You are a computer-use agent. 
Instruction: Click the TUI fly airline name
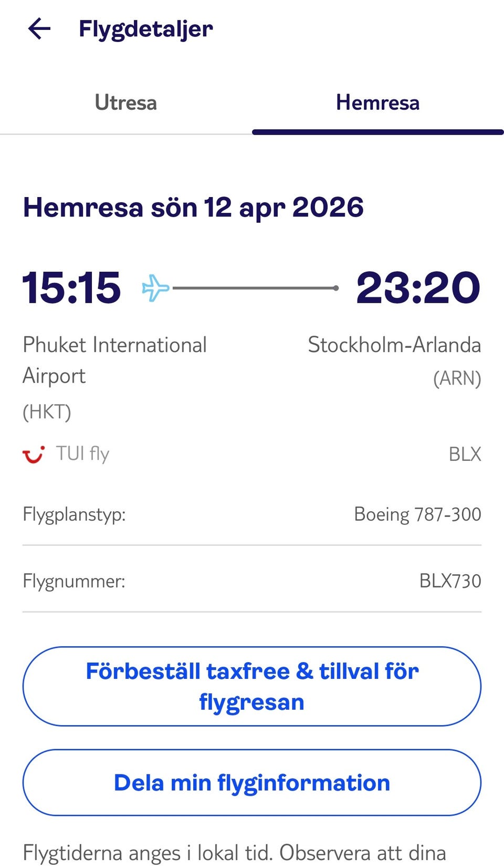(x=82, y=453)
